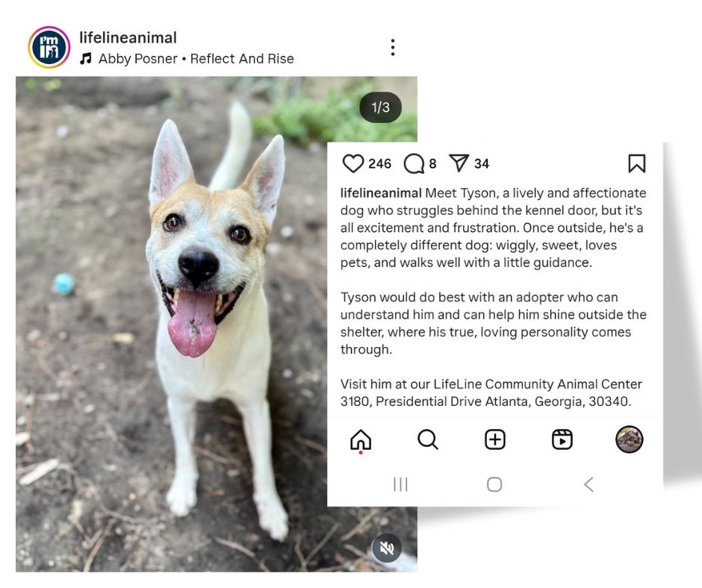Open your profile picture tab

[629, 440]
